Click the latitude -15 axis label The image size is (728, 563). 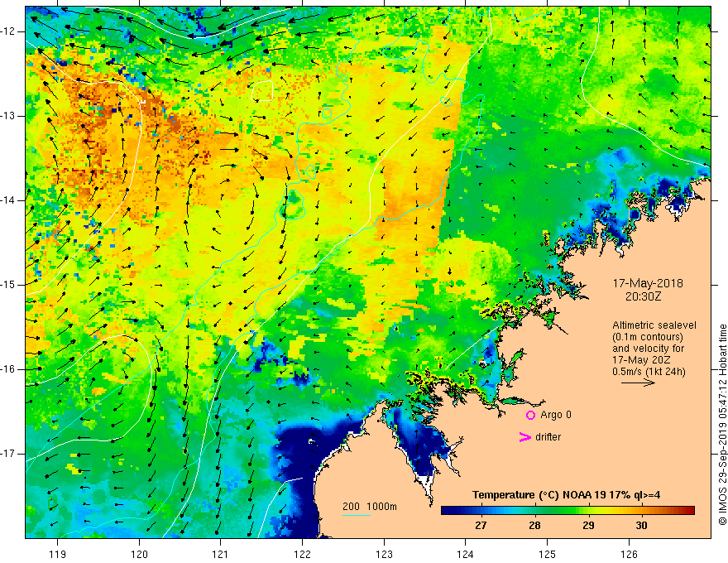tap(9, 285)
